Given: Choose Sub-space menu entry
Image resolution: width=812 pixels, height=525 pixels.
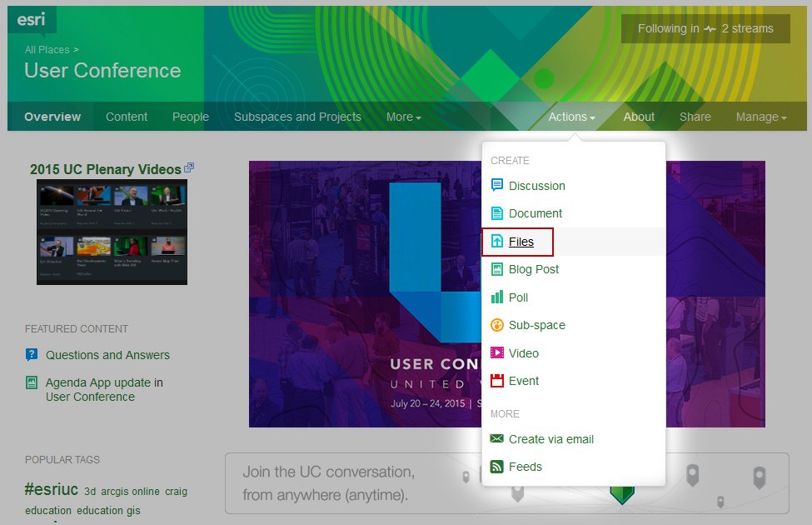Looking at the screenshot, I should (x=573, y=325).
